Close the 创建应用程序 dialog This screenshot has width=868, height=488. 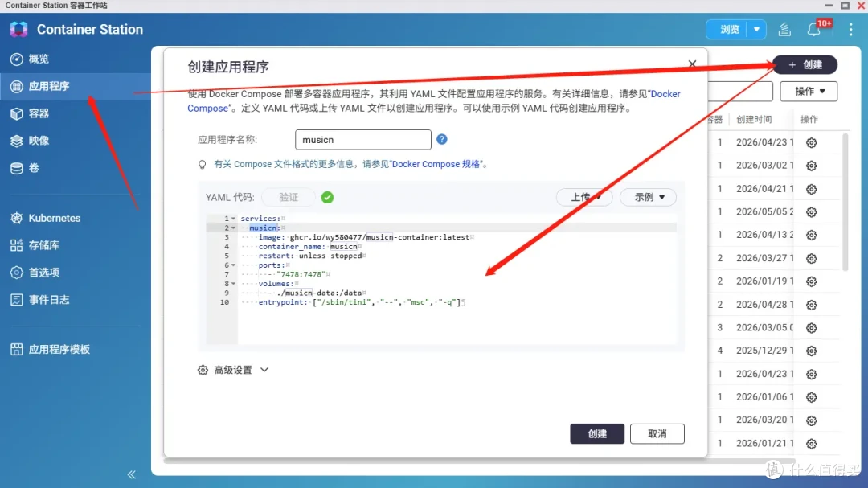pos(692,64)
